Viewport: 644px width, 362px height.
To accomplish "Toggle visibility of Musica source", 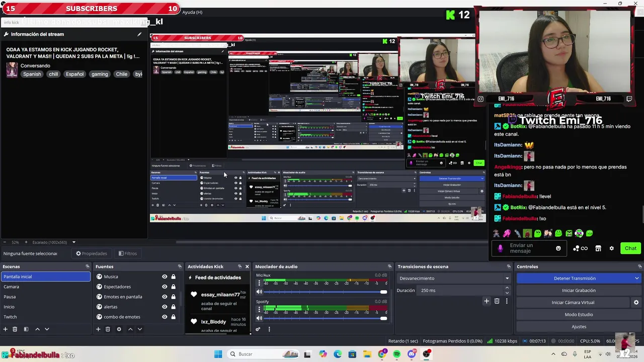I will tap(165, 277).
